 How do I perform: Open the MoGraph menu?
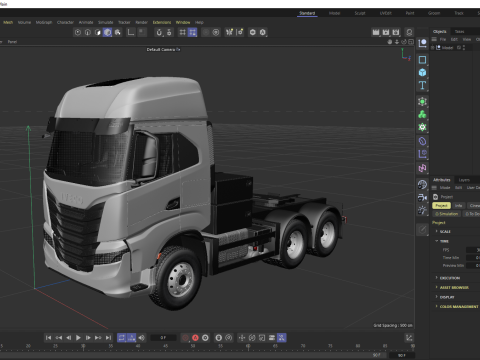(44, 22)
